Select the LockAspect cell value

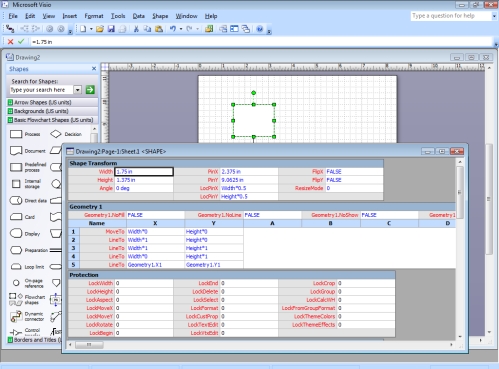pyautogui.click(x=144, y=300)
